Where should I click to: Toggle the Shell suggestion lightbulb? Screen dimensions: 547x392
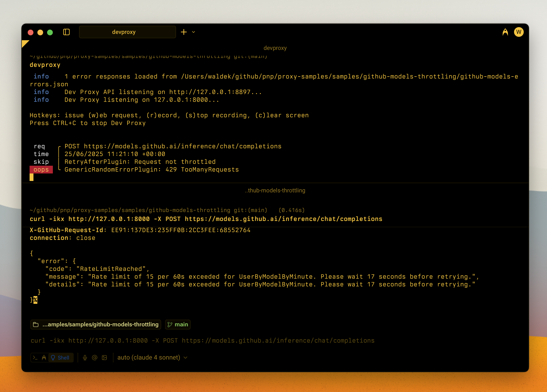53,358
